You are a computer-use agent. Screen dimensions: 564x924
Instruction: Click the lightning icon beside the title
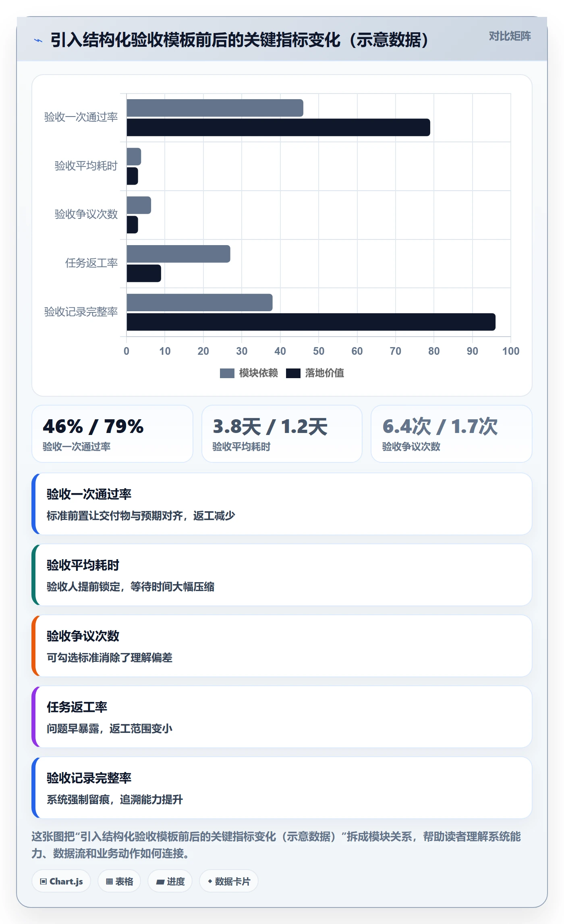pyautogui.click(x=38, y=40)
